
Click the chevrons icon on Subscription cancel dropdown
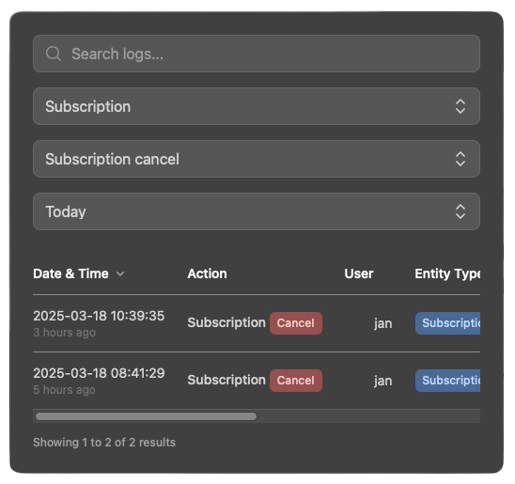pos(460,159)
